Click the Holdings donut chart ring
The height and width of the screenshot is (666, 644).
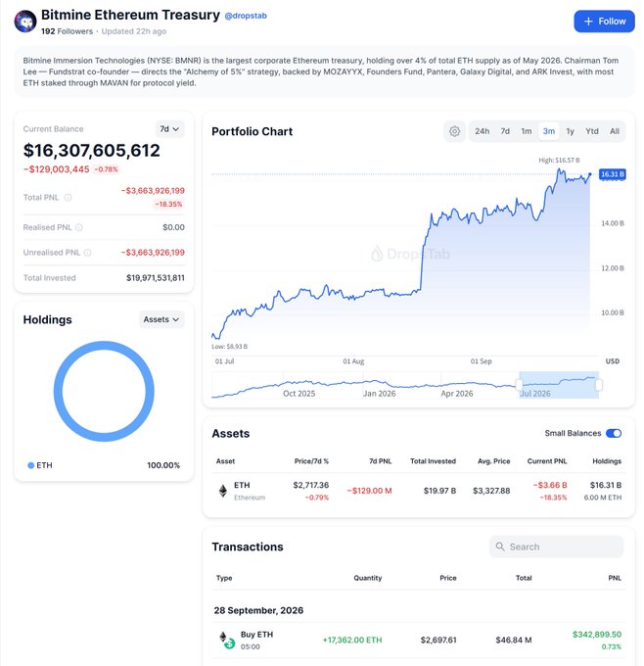[58, 391]
